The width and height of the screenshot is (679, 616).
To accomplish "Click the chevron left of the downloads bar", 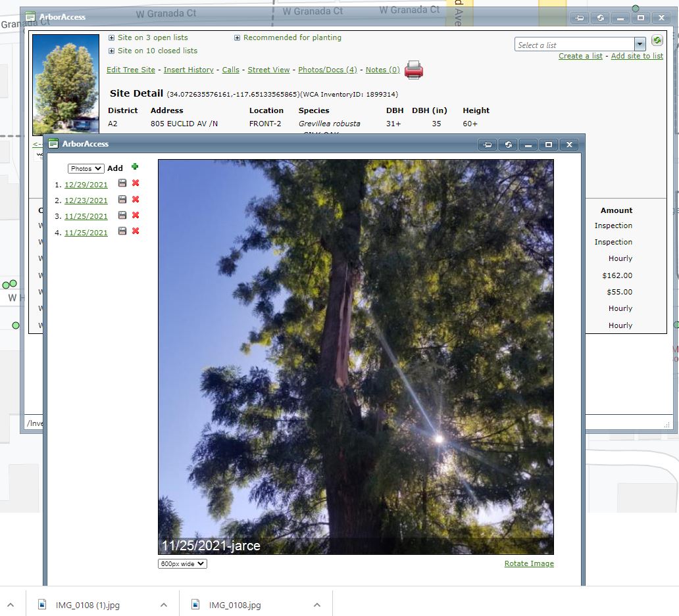I will (x=11, y=605).
